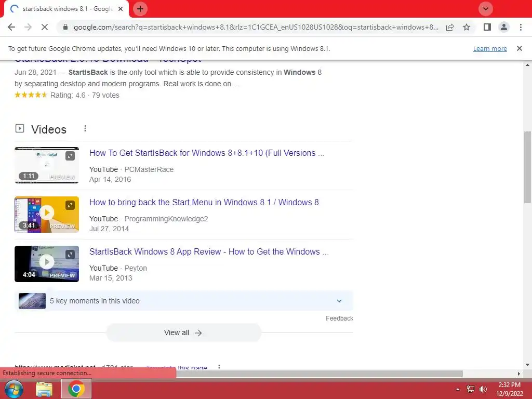Image resolution: width=532 pixels, height=399 pixels.
Task: Open File Explorer from taskbar
Action: (x=44, y=389)
